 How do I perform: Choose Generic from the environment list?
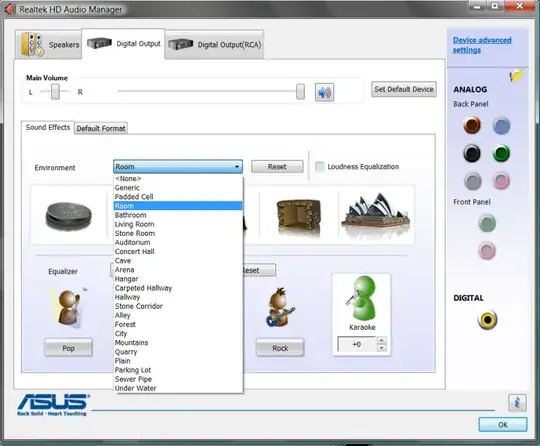pos(178,188)
